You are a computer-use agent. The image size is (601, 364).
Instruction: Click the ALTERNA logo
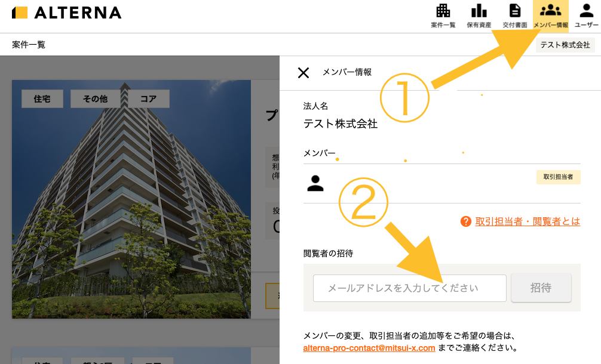coord(67,13)
